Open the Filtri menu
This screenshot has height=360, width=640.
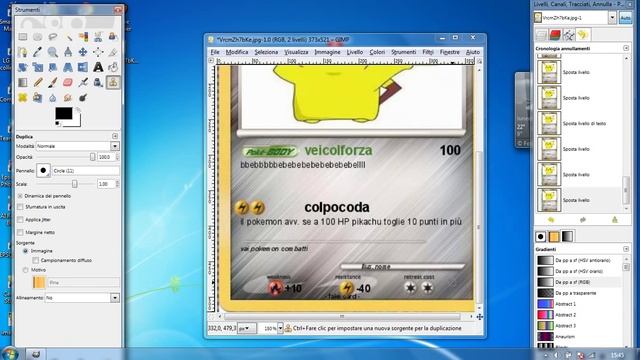428,52
